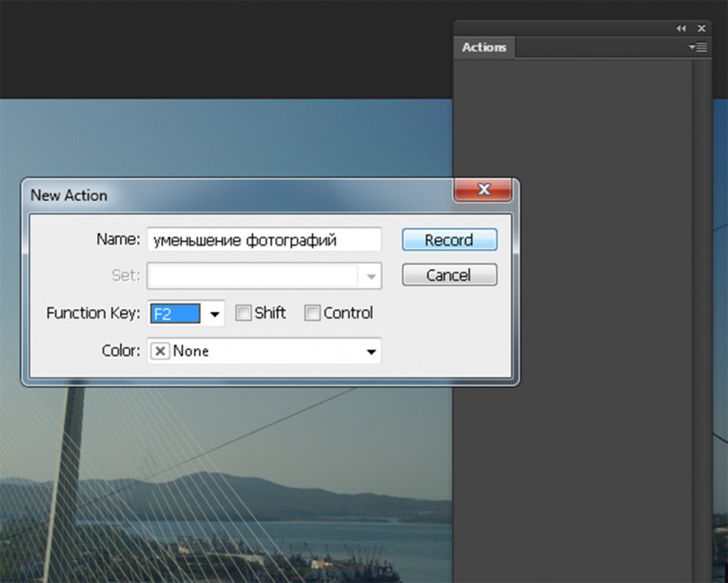Select the highlighted F2 function key value
Screen dimensions: 728x583
[x=175, y=315]
